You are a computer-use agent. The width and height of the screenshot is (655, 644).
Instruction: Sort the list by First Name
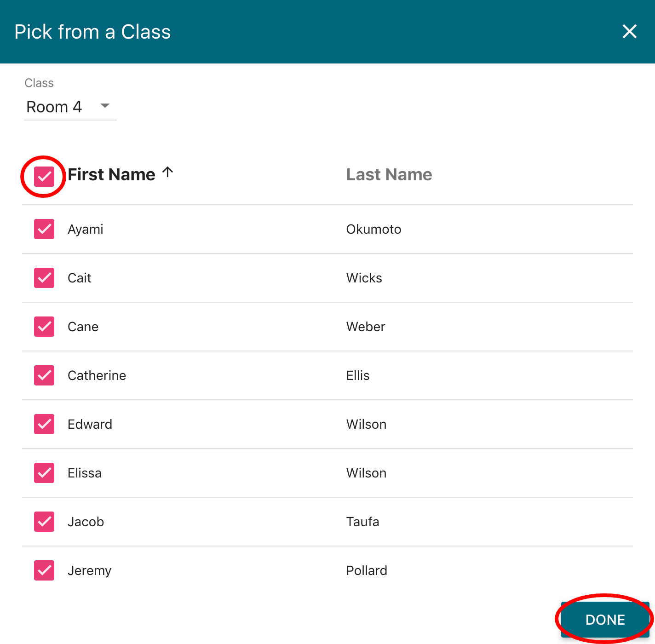pyautogui.click(x=111, y=174)
